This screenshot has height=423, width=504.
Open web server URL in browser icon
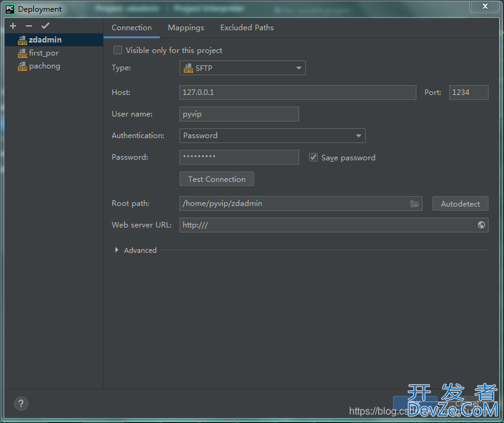click(481, 225)
